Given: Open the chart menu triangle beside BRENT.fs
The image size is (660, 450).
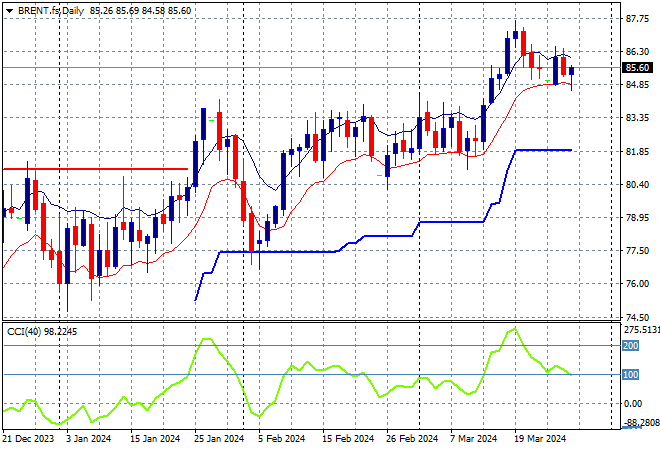Looking at the screenshot, I should (x=9, y=11).
